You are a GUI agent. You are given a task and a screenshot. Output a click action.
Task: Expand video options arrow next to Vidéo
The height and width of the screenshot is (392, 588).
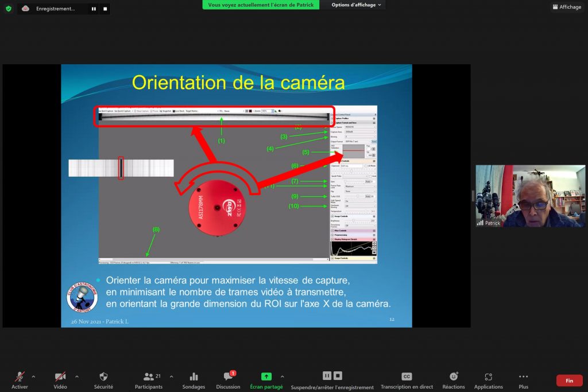(77, 377)
